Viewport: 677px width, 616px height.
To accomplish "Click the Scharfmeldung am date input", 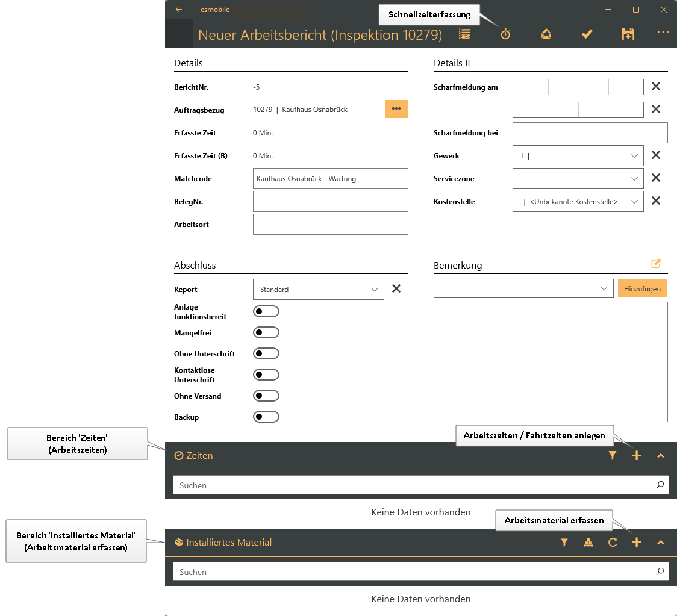I will (578, 87).
